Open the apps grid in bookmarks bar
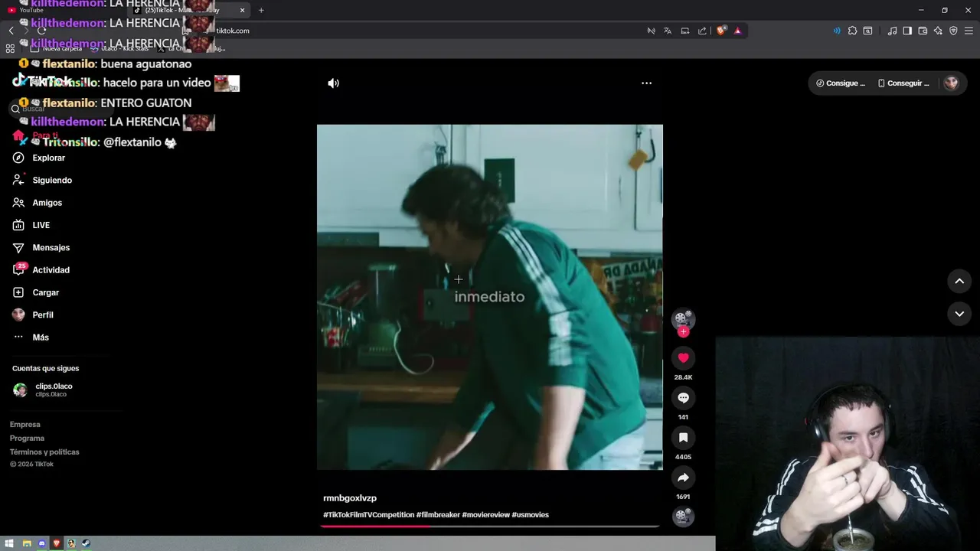Screen dimensions: 980x551 pos(10,48)
